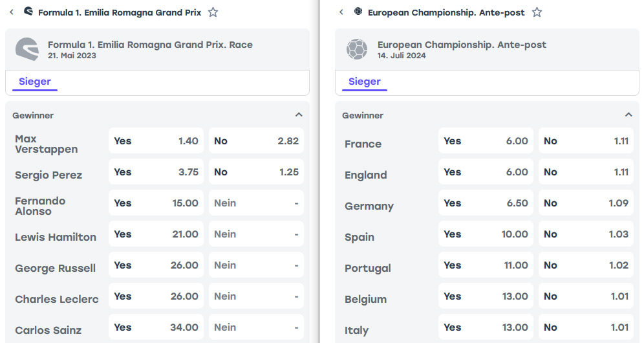Click the Nein option for Fernando Alonso

coord(256,203)
